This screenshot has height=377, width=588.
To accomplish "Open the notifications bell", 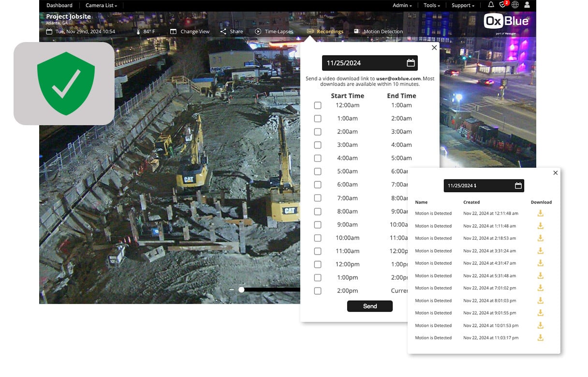I will tap(491, 5).
